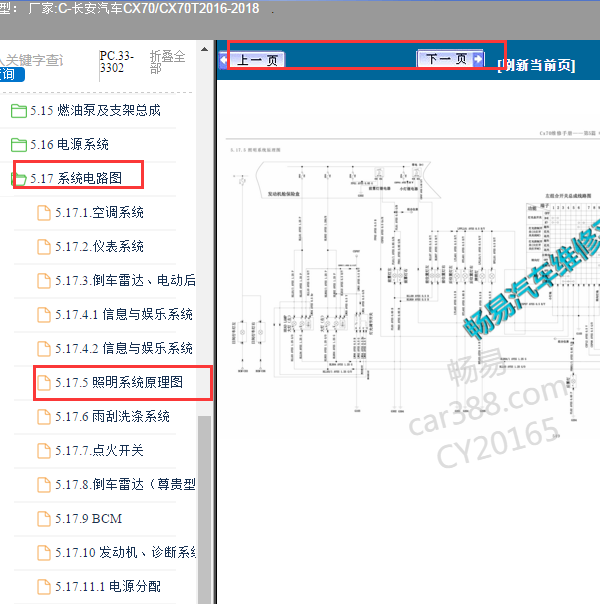The image size is (600, 604).
Task: Expand folder 5.15 燃油泵及支架总成
Action: pyautogui.click(x=95, y=111)
